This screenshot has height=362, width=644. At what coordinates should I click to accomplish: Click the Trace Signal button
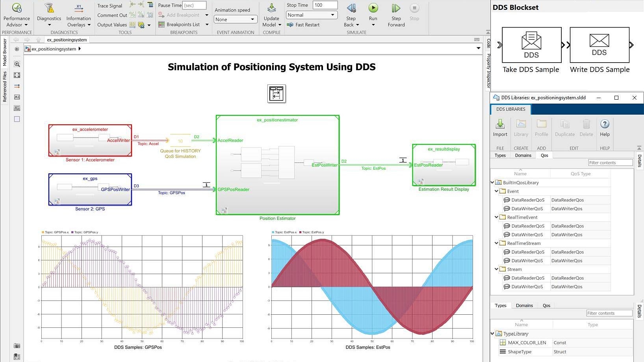point(109,6)
